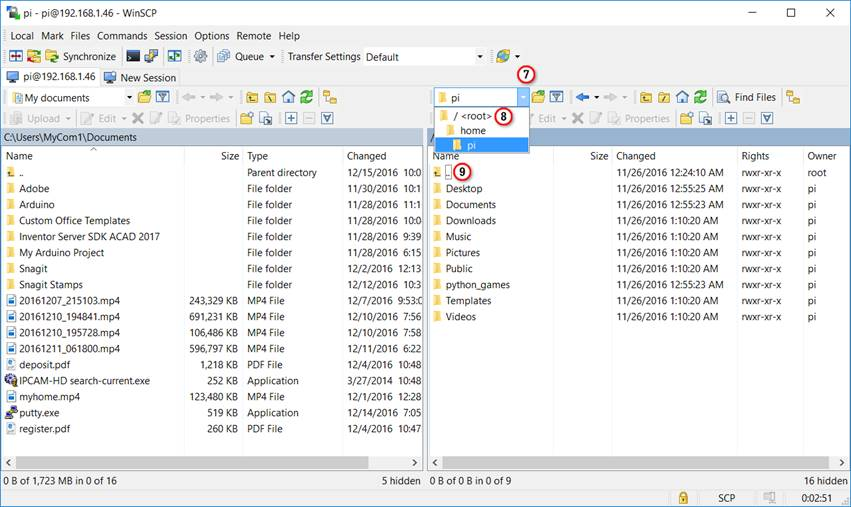Viewport: 851px width, 507px height.
Task: Open the Help menu
Action: [x=289, y=36]
